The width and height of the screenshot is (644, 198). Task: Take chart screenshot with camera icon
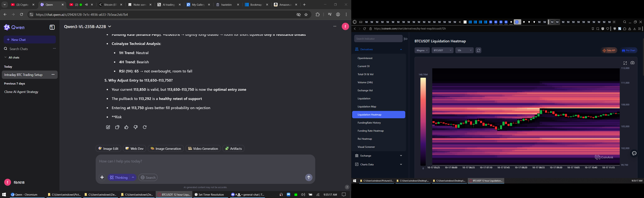(632, 63)
